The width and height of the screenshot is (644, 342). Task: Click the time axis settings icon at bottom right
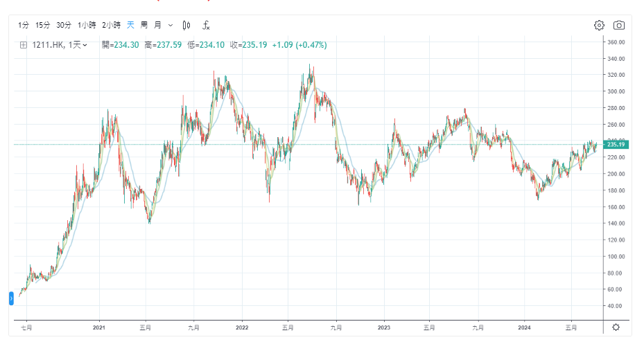616,327
